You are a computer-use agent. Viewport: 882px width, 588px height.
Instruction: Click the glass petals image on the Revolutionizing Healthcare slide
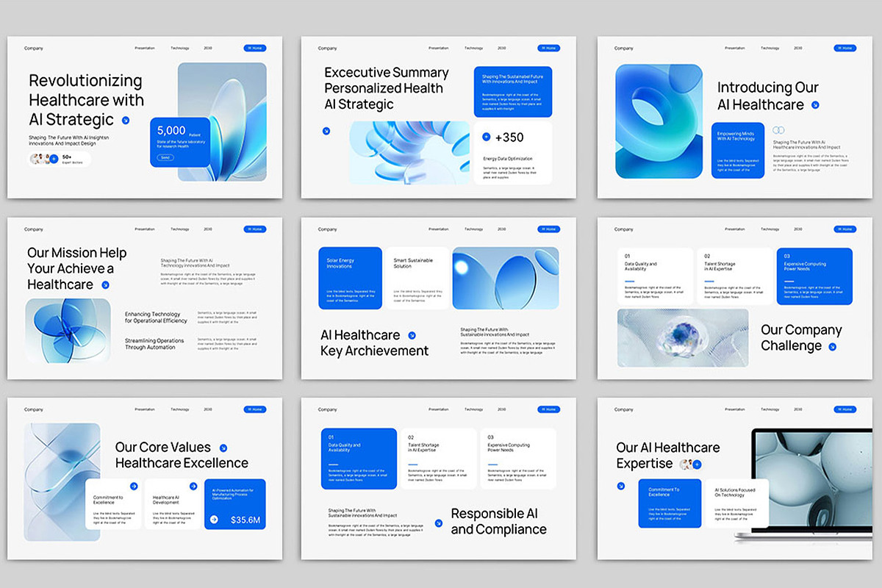click(222, 122)
